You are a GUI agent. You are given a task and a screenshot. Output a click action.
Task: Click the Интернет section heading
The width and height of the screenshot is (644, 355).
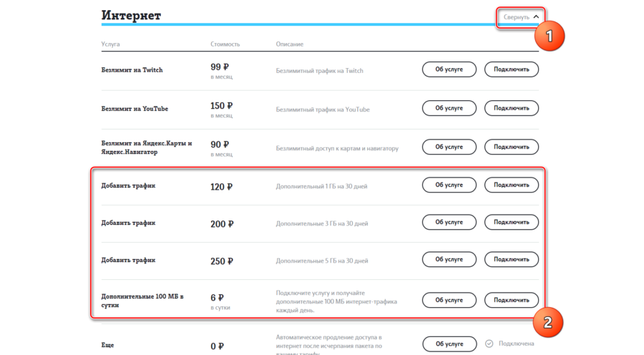(131, 15)
